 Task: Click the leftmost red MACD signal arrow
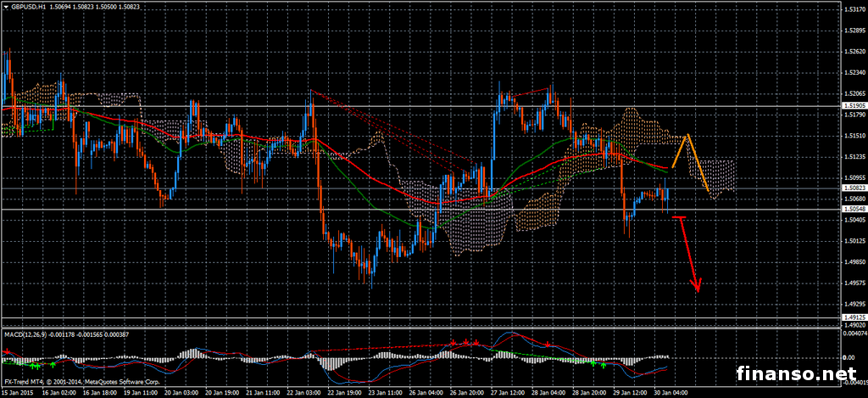pyautogui.click(x=8, y=351)
